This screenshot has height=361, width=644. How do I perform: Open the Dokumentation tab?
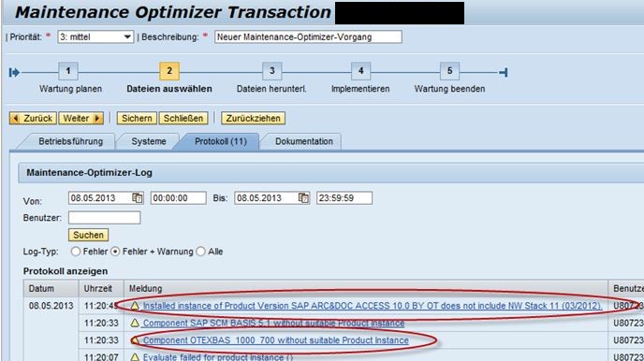tap(304, 141)
